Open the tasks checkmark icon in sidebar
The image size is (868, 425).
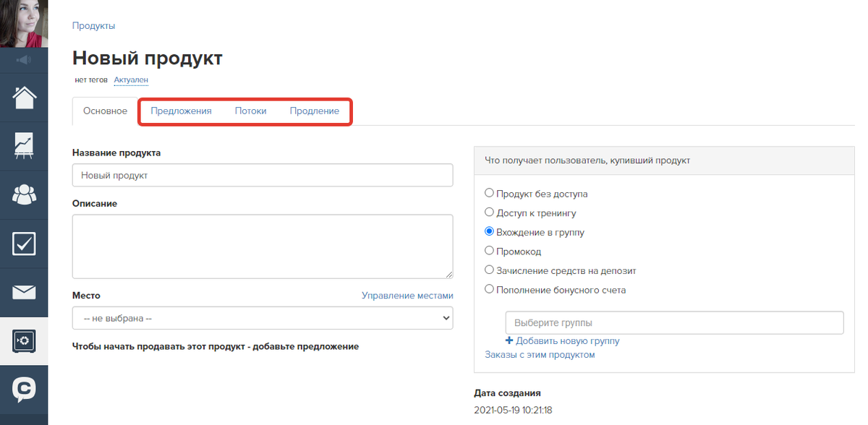click(24, 244)
